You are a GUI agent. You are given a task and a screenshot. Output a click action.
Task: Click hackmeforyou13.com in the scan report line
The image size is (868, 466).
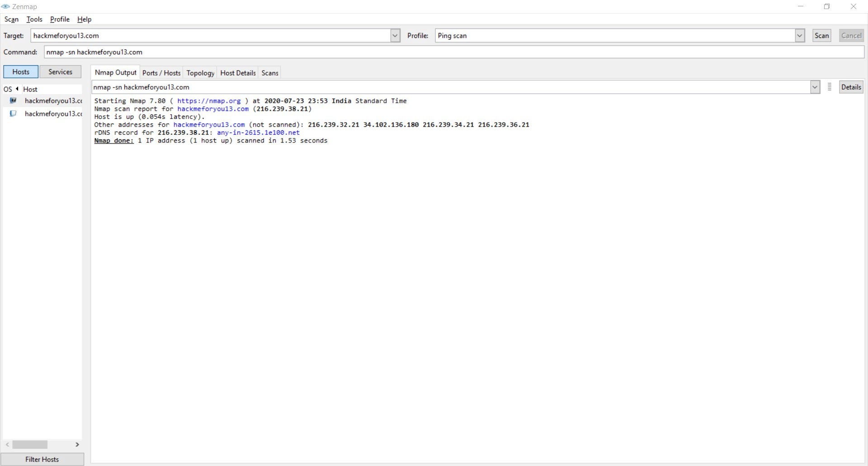pos(213,109)
